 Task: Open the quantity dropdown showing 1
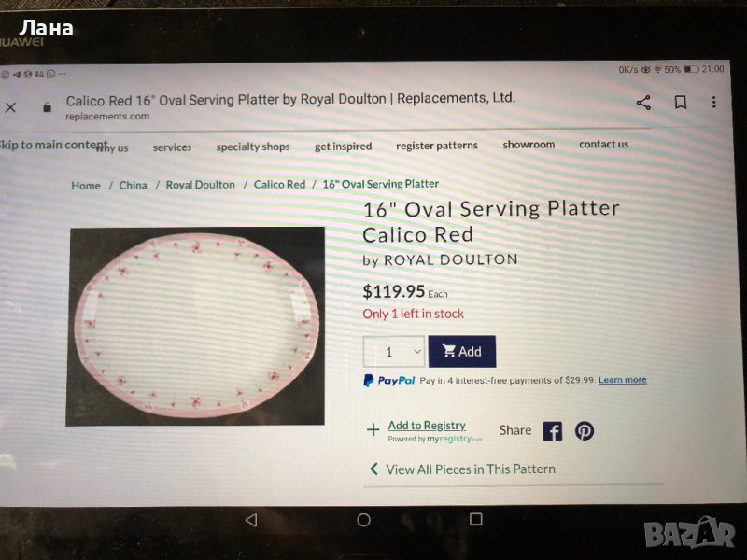click(x=393, y=352)
